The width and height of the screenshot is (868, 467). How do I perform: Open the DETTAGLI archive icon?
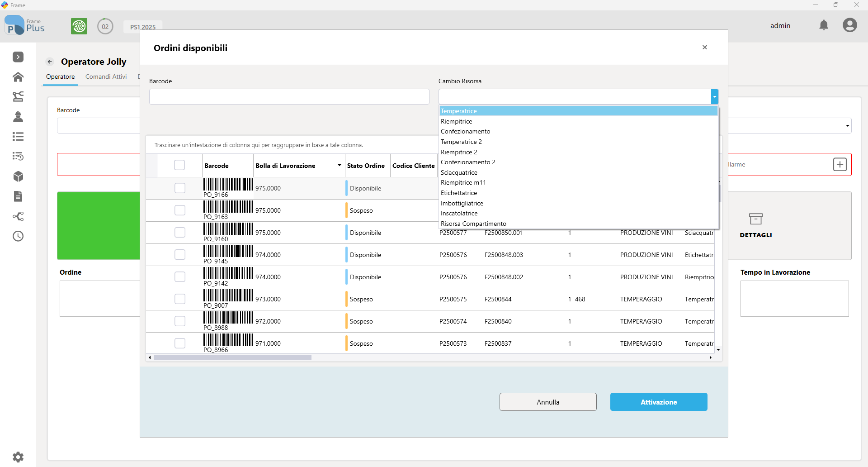pyautogui.click(x=756, y=219)
